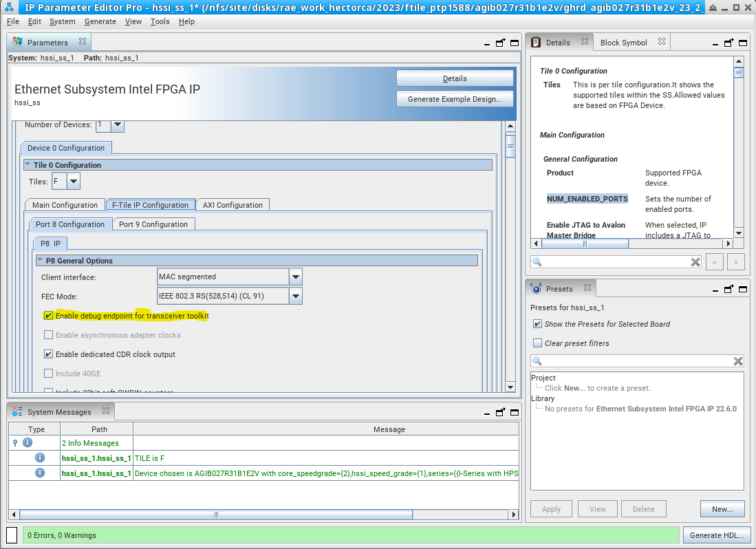
Task: Close the Block Symbol tab
Action: 660,42
